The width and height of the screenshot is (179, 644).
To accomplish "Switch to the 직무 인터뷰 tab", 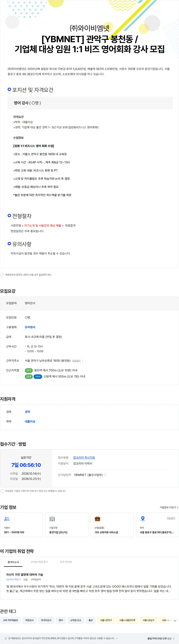I will tap(66, 562).
